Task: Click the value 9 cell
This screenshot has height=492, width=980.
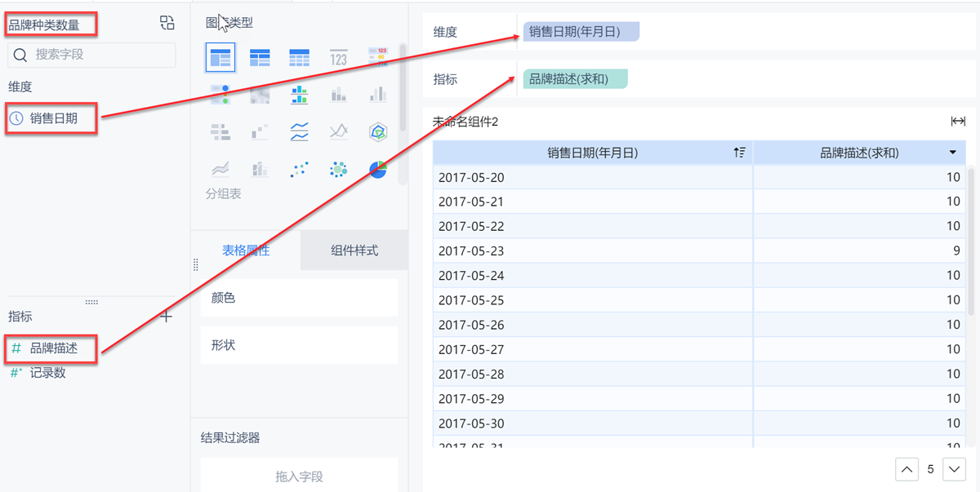Action: [x=859, y=251]
